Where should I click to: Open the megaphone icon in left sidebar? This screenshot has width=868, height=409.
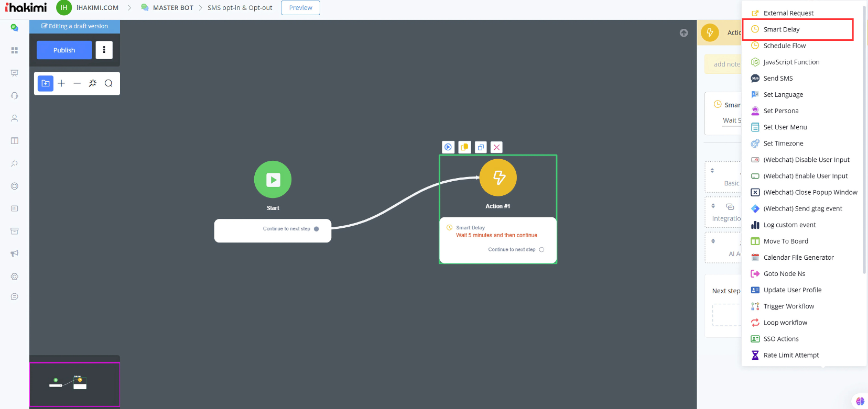click(x=15, y=253)
